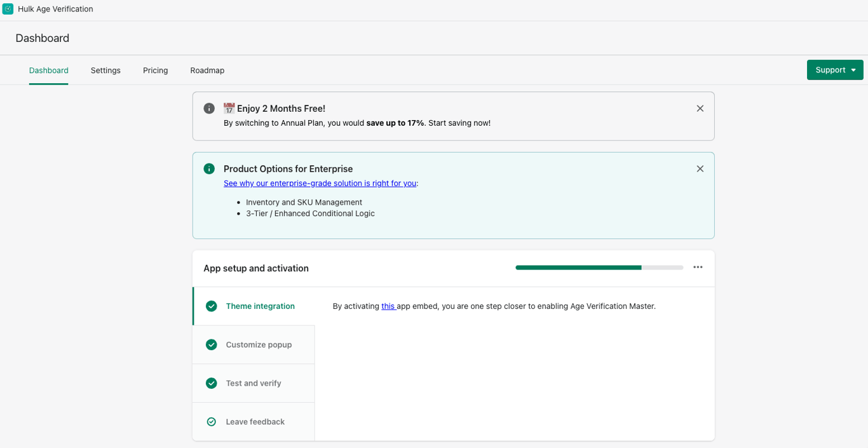Click the '3-Tier / Enhanced Conditional Logic' text
This screenshot has height=448, width=868.
pyautogui.click(x=310, y=214)
